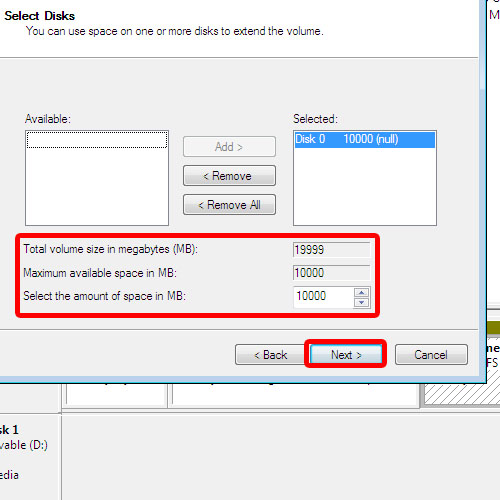Image resolution: width=500 pixels, height=500 pixels.
Task: Click the Removable (D:) drive label
Action: [x=24, y=445]
